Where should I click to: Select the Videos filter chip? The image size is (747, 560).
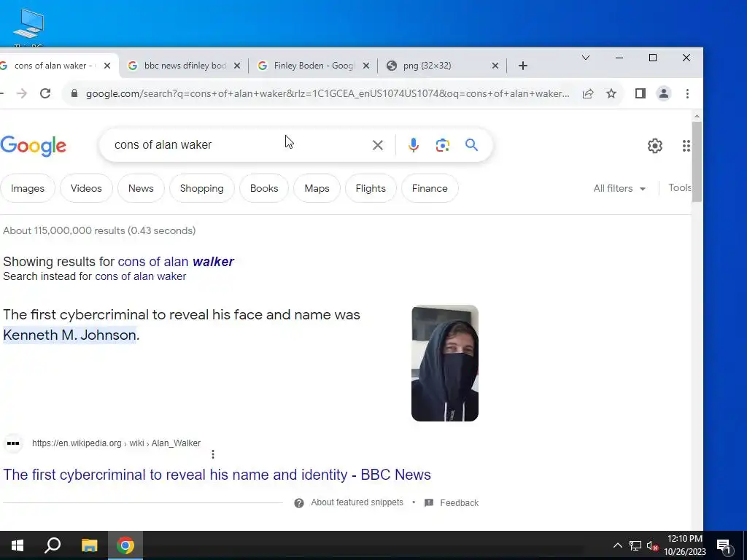(86, 189)
